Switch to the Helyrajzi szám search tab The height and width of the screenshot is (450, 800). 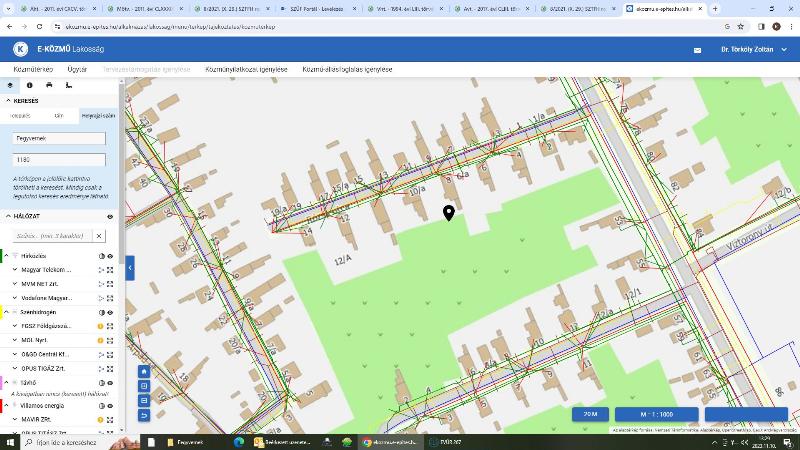[x=98, y=116]
